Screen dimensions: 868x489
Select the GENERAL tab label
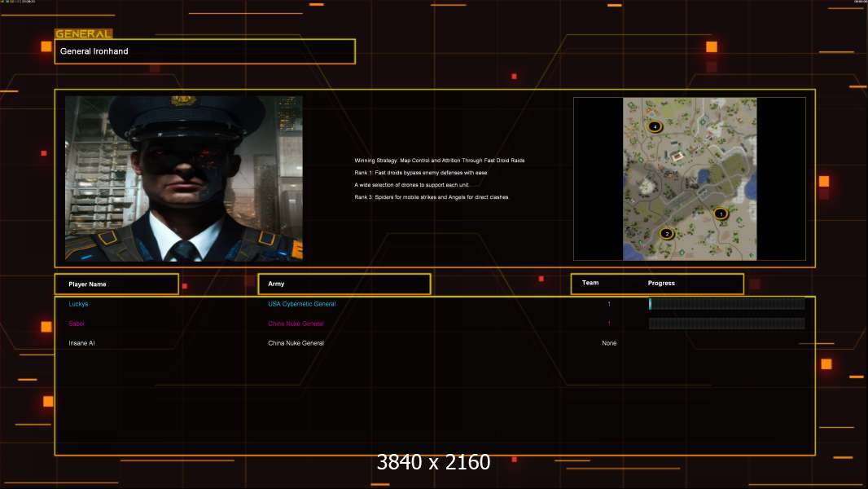84,33
